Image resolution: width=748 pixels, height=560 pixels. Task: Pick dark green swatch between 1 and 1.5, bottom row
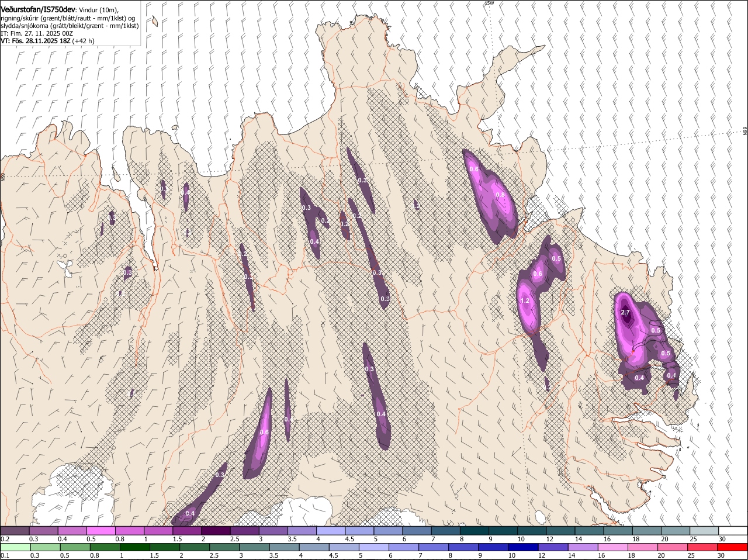coord(134,548)
